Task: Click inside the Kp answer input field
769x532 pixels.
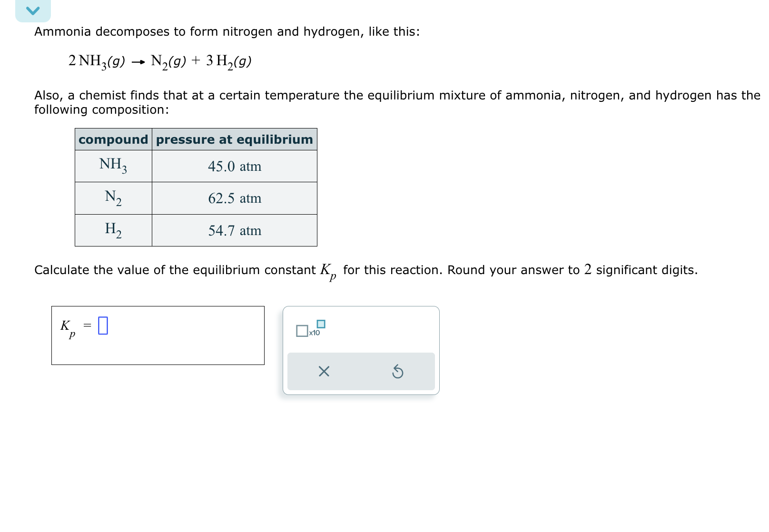Action: click(103, 326)
